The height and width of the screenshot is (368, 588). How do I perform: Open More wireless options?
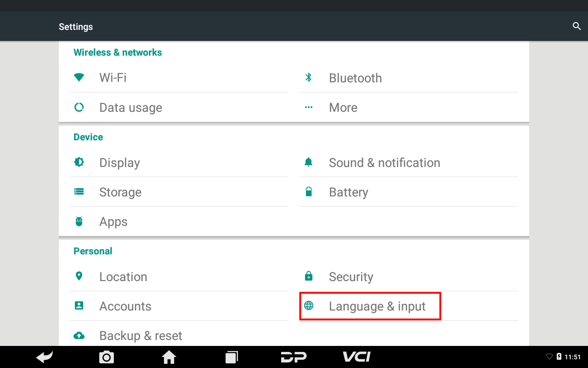pos(409,107)
